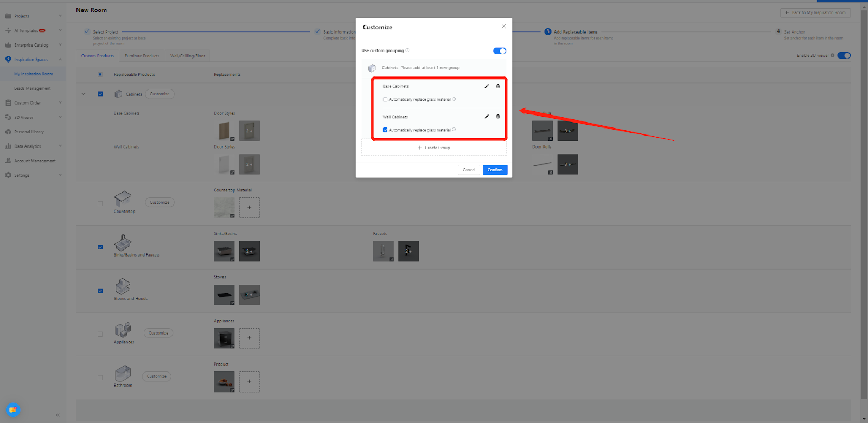
Task: Click the Account Management user icon
Action: [x=8, y=161]
